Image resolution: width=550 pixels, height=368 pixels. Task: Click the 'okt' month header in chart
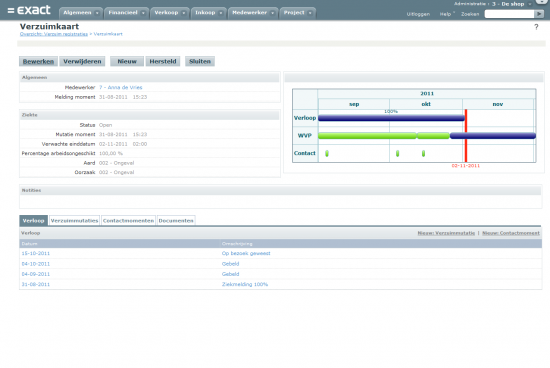[426, 104]
